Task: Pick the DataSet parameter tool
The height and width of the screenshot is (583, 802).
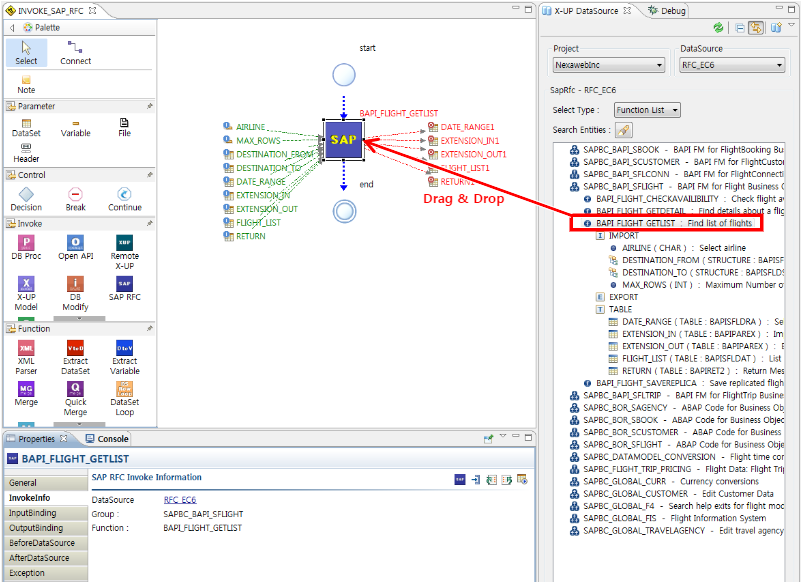Action: pyautogui.click(x=27, y=126)
